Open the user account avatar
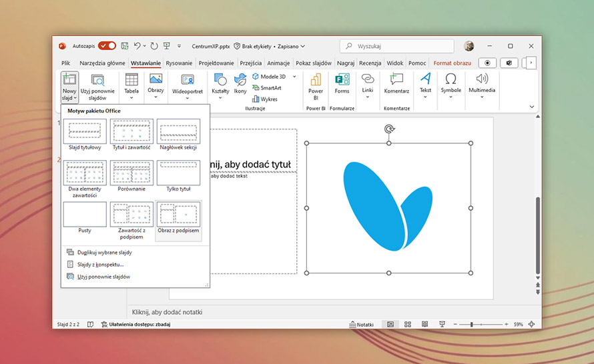 469,46
